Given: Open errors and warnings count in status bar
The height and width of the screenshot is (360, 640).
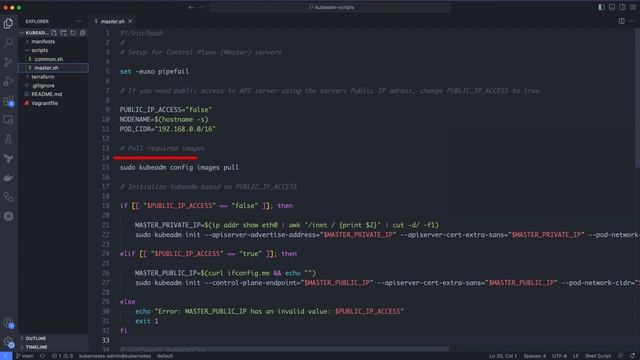Looking at the screenshot, I should (x=62, y=356).
